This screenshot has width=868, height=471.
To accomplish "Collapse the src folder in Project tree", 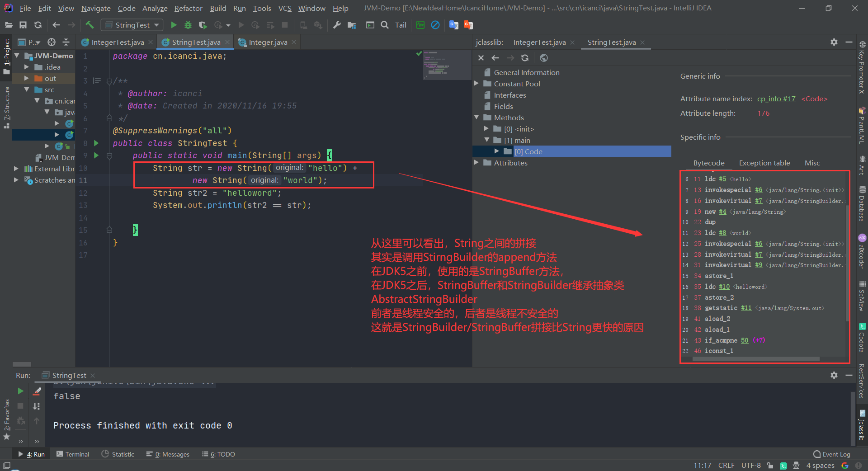I will click(27, 89).
